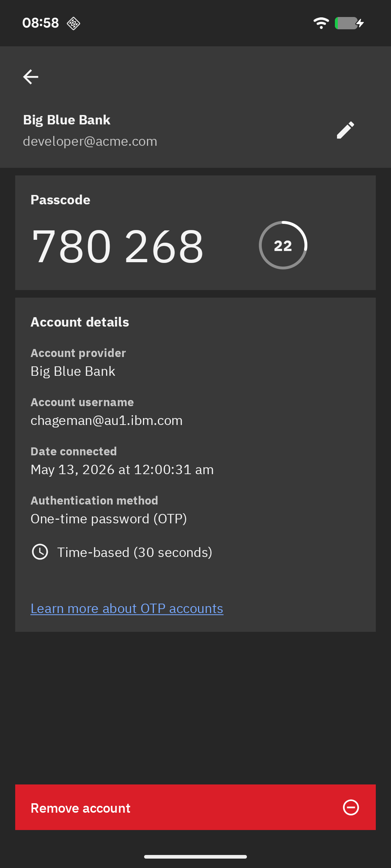Tap Time-based (30 seconds) text

(x=135, y=552)
